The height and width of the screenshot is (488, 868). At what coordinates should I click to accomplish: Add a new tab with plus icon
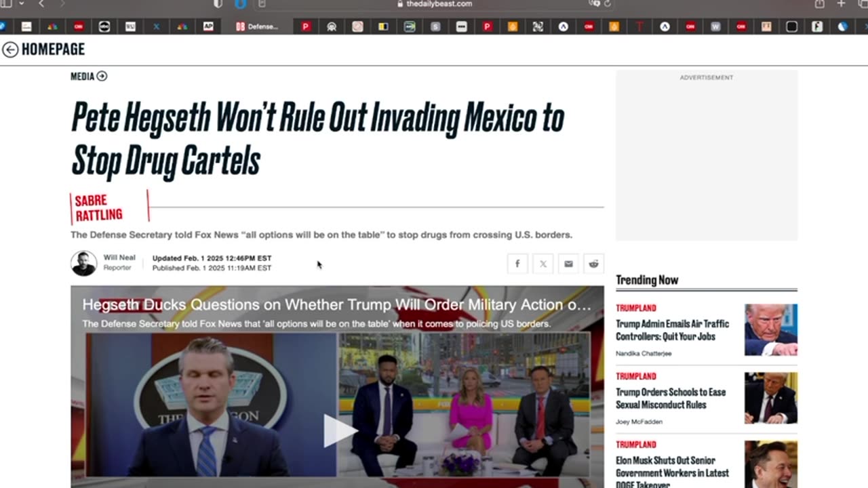pyautogui.click(x=841, y=4)
